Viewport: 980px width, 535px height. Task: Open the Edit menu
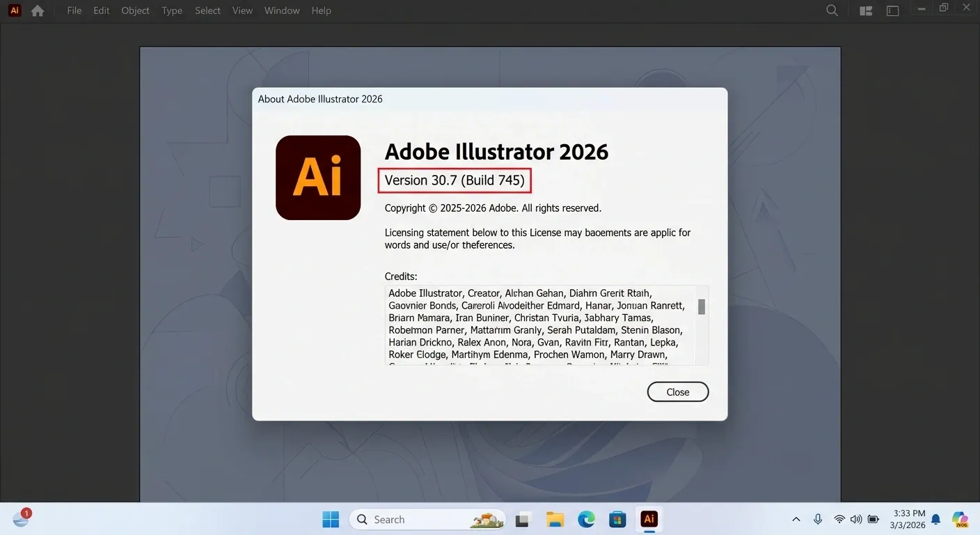pyautogui.click(x=102, y=10)
